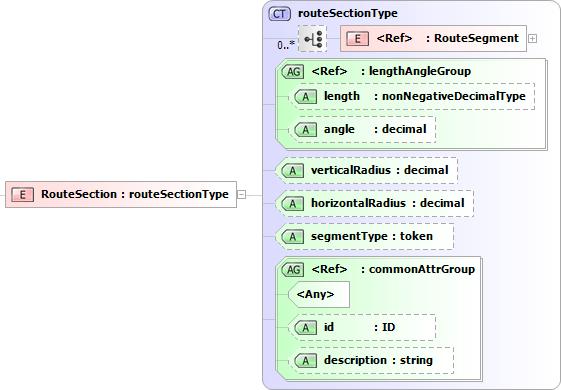Select <Ref> : RouteSegment label
The height and width of the screenshot is (390, 561).
448,38
